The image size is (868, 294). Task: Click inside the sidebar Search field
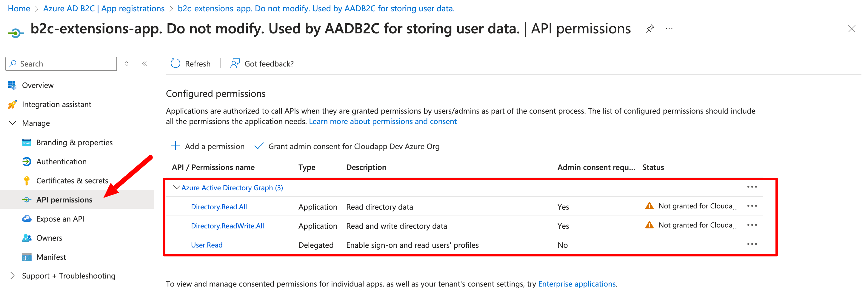pyautogui.click(x=61, y=63)
